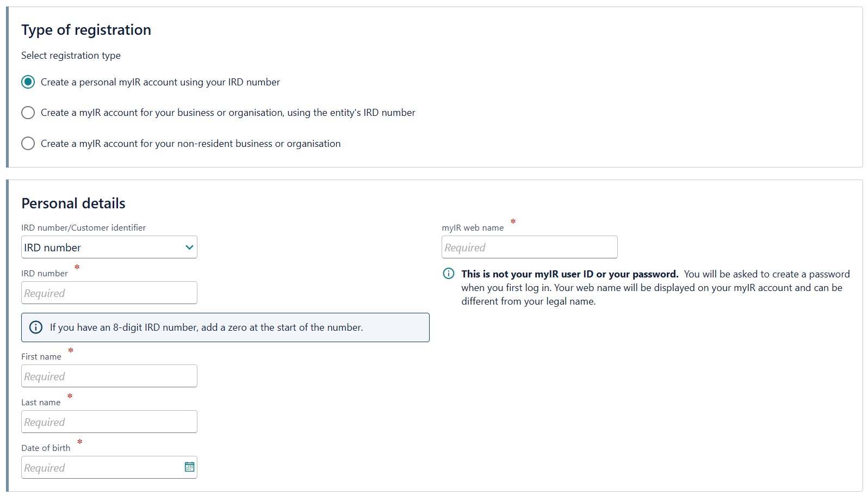Click the info icon beside the 8-digit IRD message
868x501 pixels.
point(36,327)
